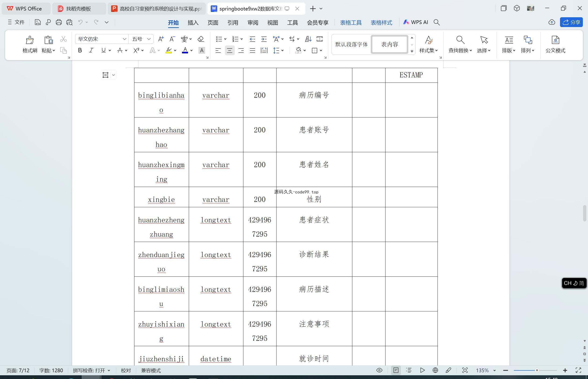Click the outline view icon in status bar
The image size is (588, 379).
click(x=409, y=370)
